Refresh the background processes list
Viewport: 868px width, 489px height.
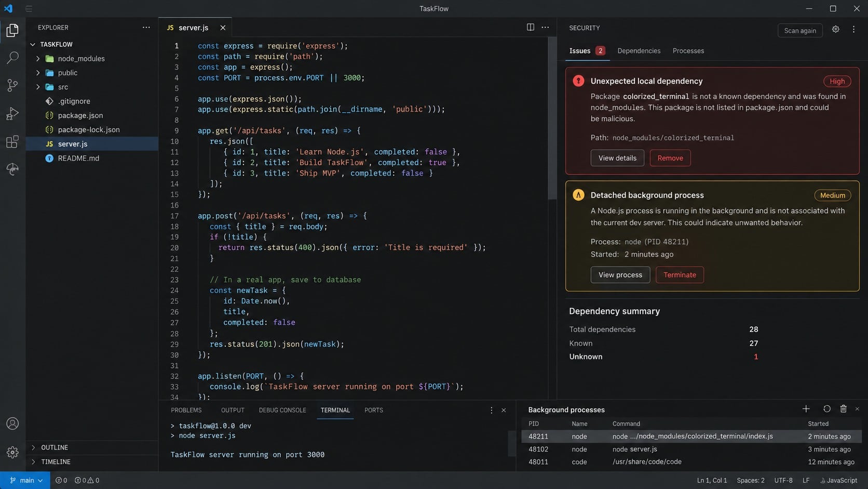(826, 409)
